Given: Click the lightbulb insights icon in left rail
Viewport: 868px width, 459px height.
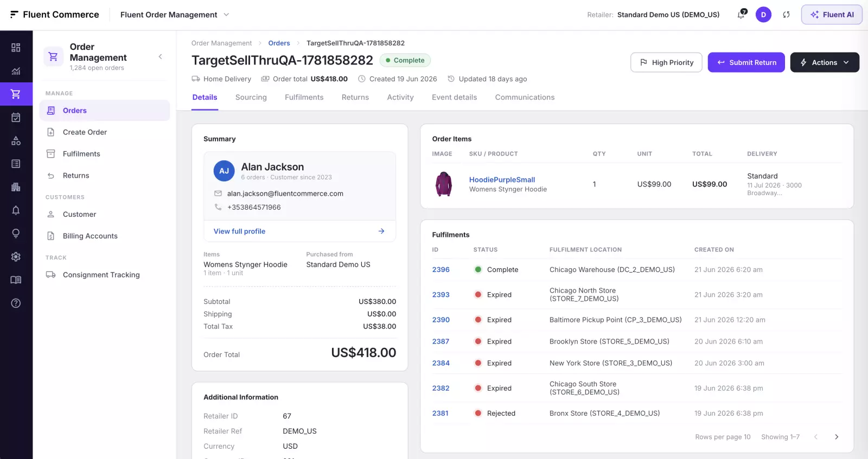Looking at the screenshot, I should [x=16, y=234].
